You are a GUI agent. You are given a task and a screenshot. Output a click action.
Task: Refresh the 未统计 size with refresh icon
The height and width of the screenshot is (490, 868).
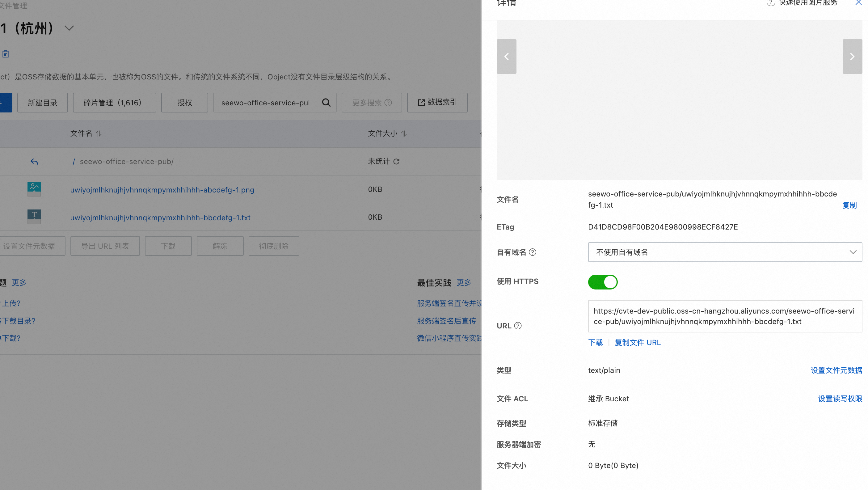click(x=397, y=161)
